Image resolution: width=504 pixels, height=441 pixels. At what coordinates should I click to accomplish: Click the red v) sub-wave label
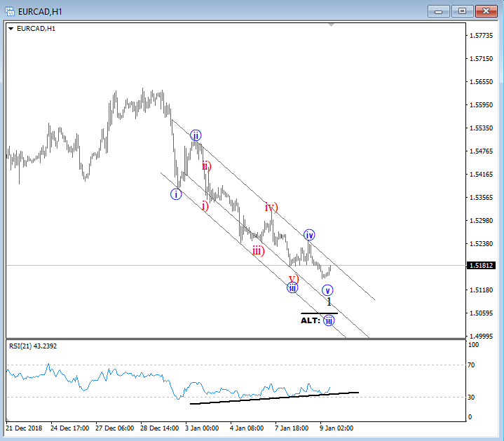click(294, 278)
